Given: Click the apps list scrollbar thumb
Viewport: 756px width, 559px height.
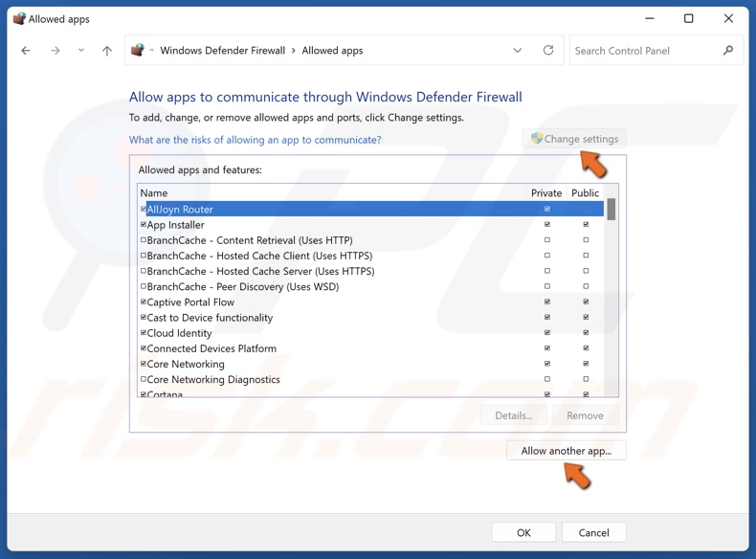Looking at the screenshot, I should (x=611, y=210).
